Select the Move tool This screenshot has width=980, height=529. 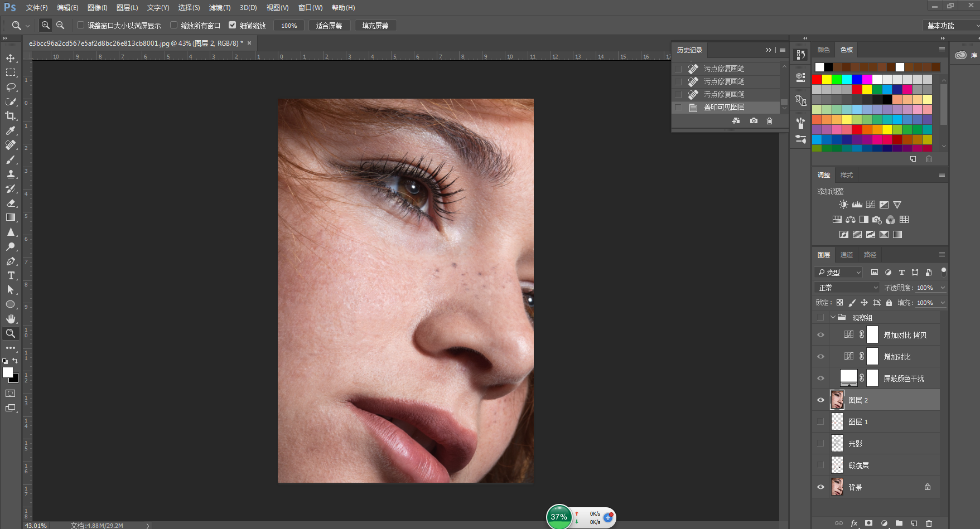pyautogui.click(x=11, y=58)
